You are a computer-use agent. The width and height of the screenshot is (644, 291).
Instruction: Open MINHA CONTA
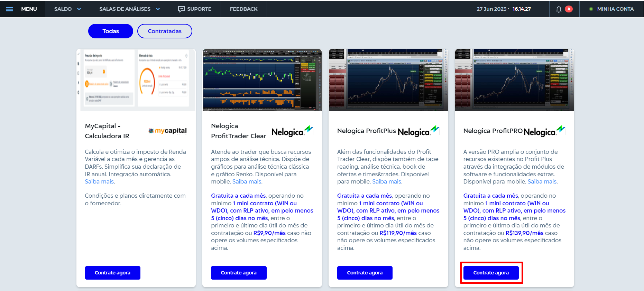pyautogui.click(x=615, y=9)
